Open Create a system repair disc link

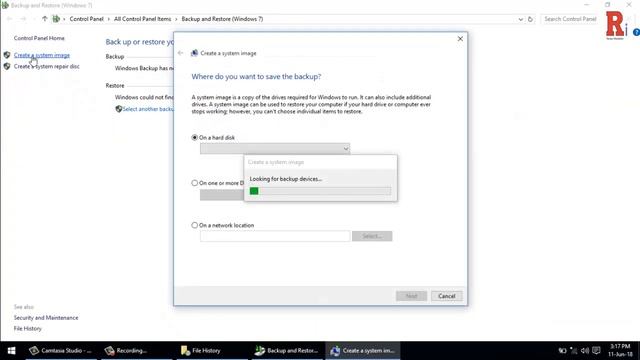(47, 66)
